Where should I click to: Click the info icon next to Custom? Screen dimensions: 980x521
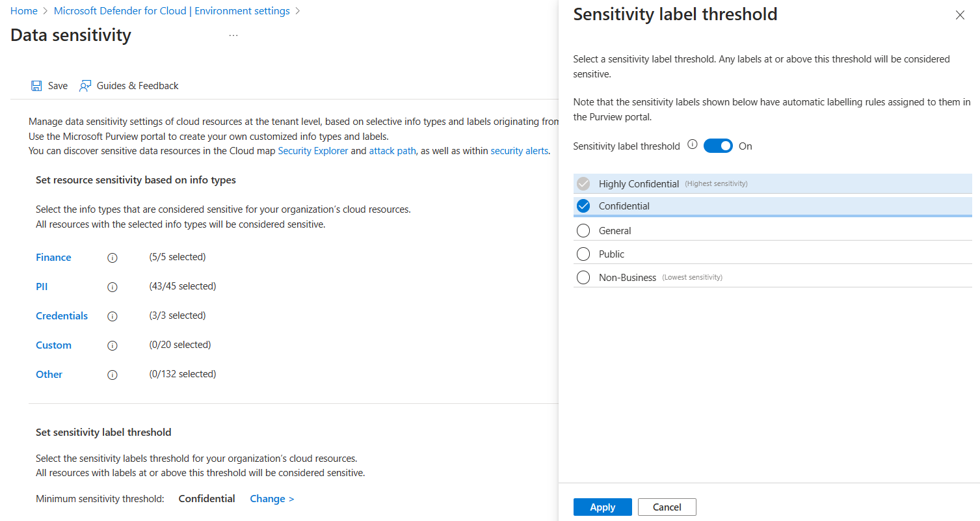[112, 345]
